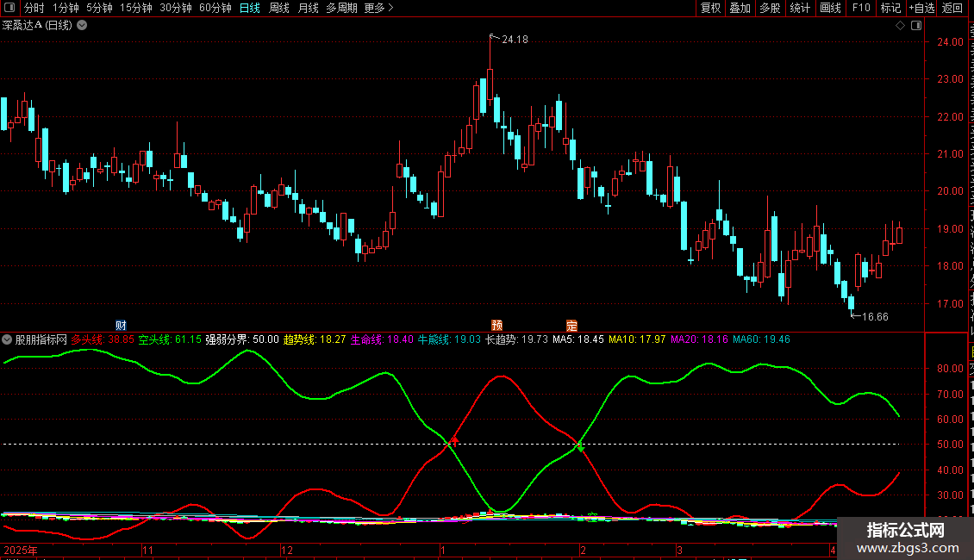The image size is (974, 560).
Task: Select the 15分钟 period tab
Action: 135,8
